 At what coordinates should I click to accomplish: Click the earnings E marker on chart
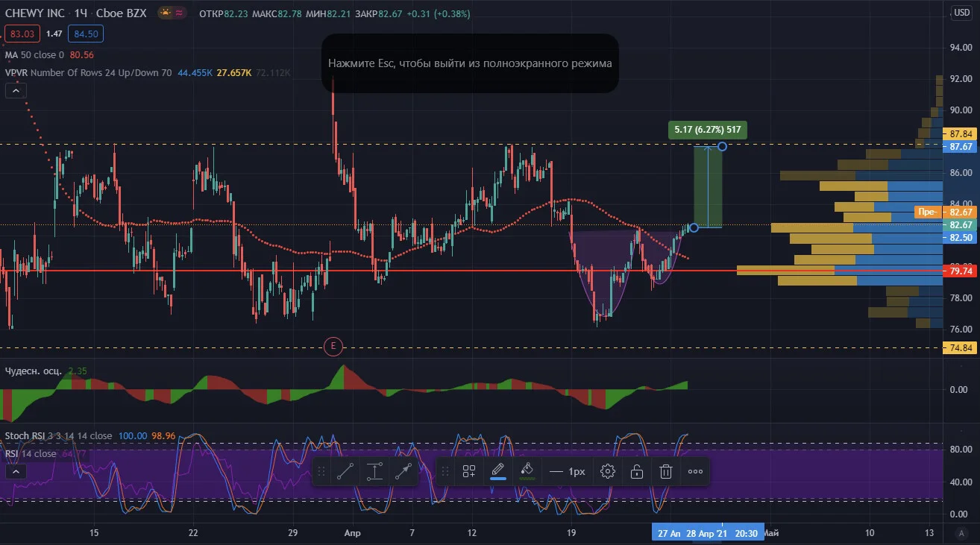333,345
